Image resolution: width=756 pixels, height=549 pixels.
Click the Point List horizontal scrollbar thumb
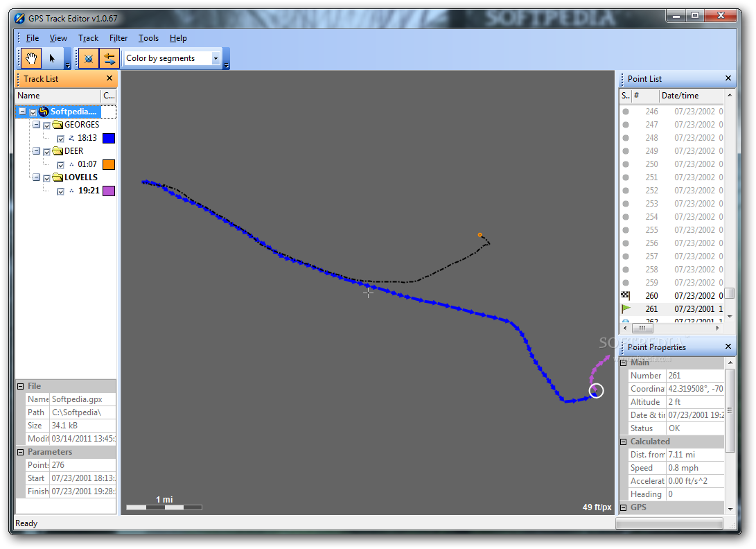coord(642,328)
